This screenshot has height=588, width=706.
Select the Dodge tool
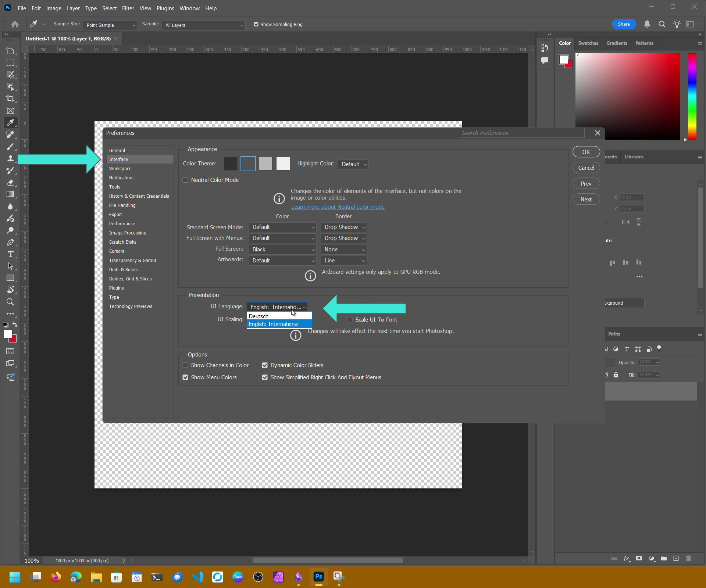point(10,230)
